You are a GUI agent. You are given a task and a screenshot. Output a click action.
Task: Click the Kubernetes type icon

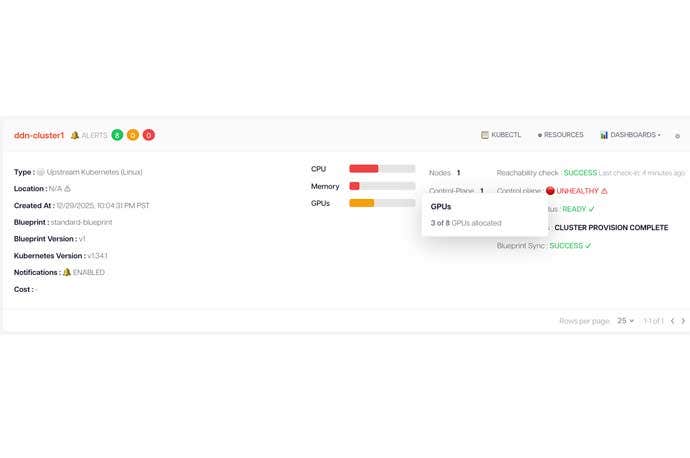tap(41, 171)
